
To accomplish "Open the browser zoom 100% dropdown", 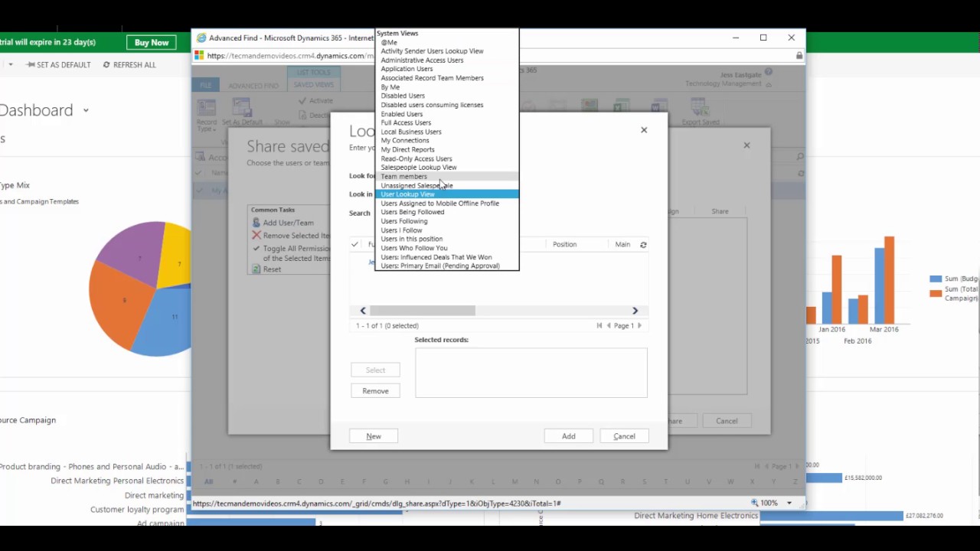I will point(789,503).
